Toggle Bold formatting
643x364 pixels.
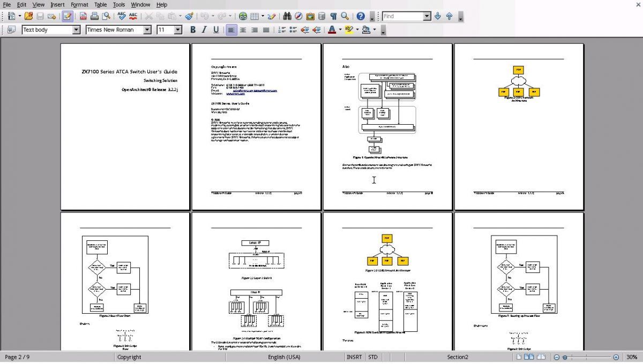pos(193,30)
